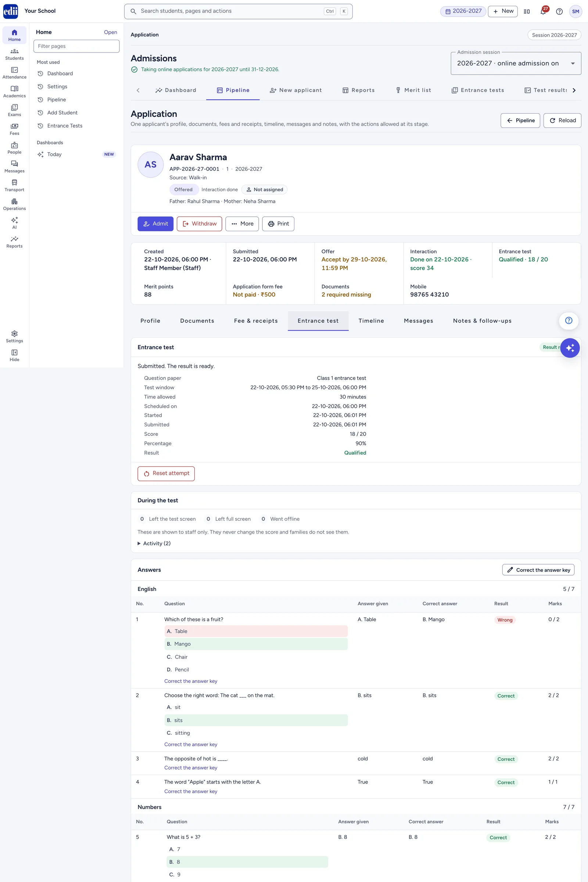588x882 pixels.
Task: Open Pipeline from Most used list
Action: (x=57, y=99)
